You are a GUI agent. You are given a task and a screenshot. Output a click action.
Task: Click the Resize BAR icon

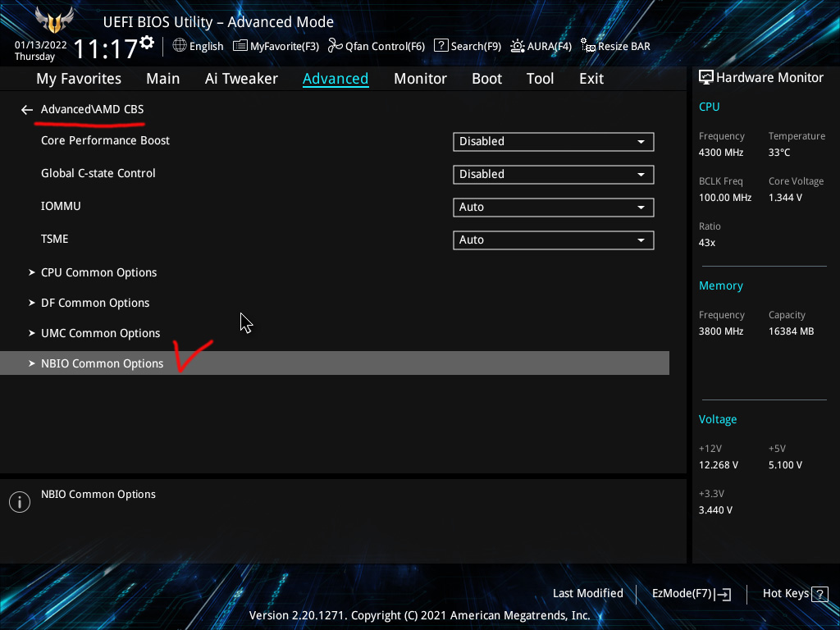(x=588, y=46)
